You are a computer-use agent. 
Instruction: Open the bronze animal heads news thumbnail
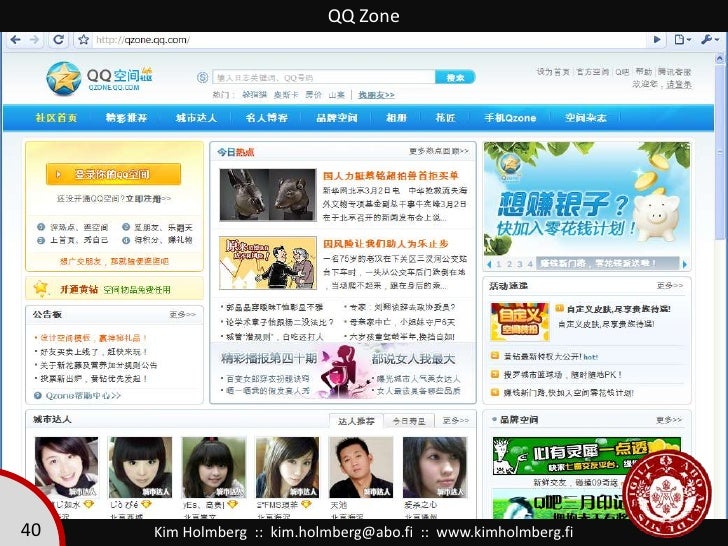(x=268, y=195)
